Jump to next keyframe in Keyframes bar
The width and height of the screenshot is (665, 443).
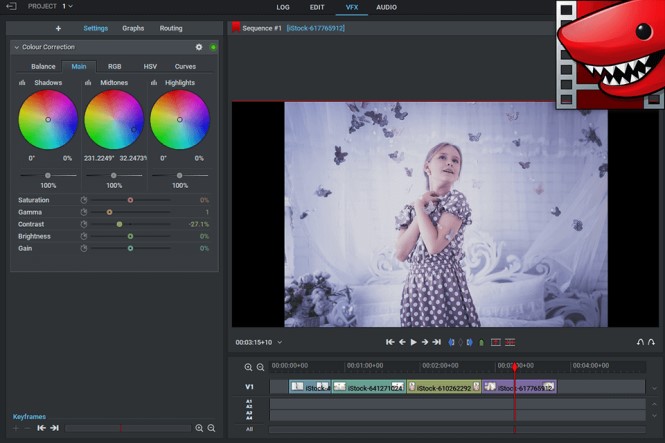55,428
